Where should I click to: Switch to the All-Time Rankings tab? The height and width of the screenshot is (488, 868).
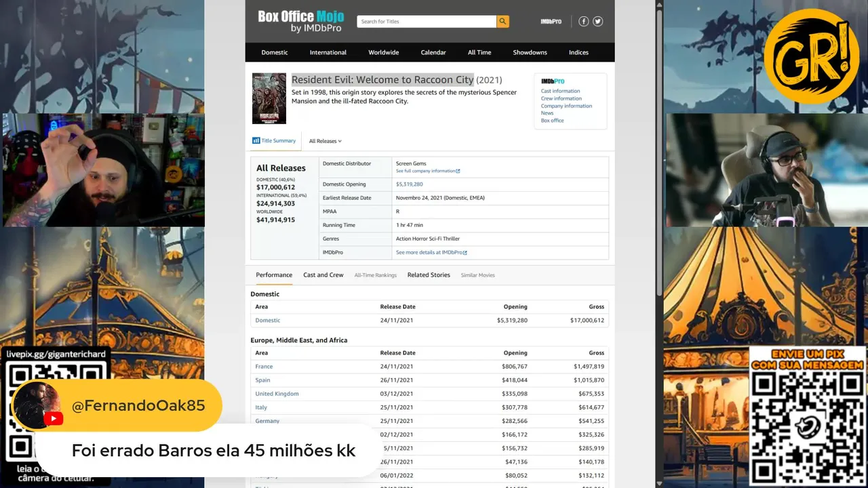coord(376,275)
